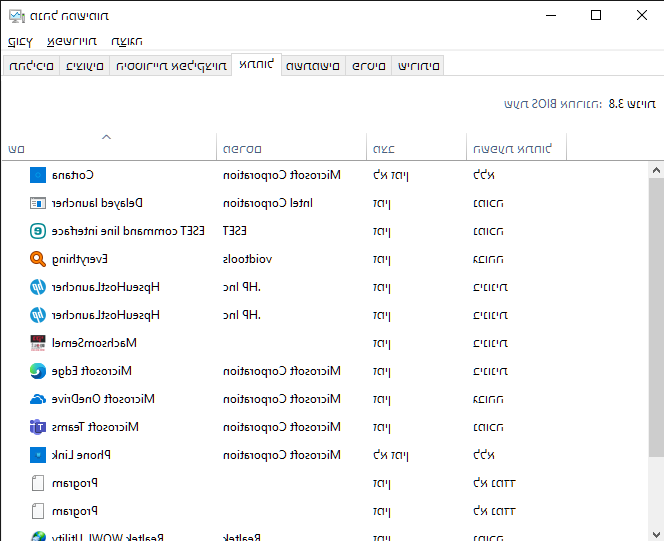664x541 pixels.
Task: Select the upper HpseuHostLauncher name
Action: (x=105, y=287)
